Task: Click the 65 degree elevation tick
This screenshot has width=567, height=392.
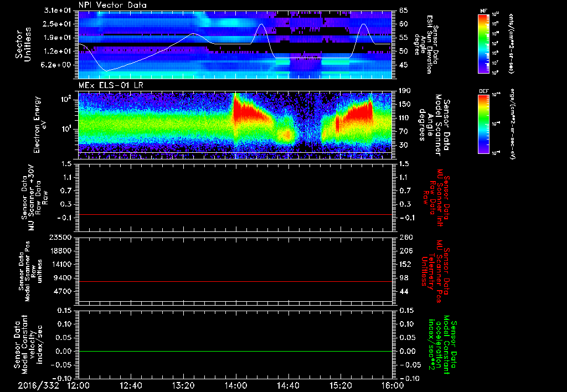Action: point(404,11)
